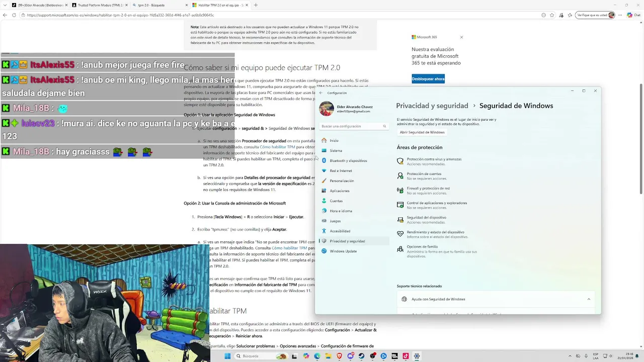
Task: Open Firewall y protección de red
Action: pos(423,191)
